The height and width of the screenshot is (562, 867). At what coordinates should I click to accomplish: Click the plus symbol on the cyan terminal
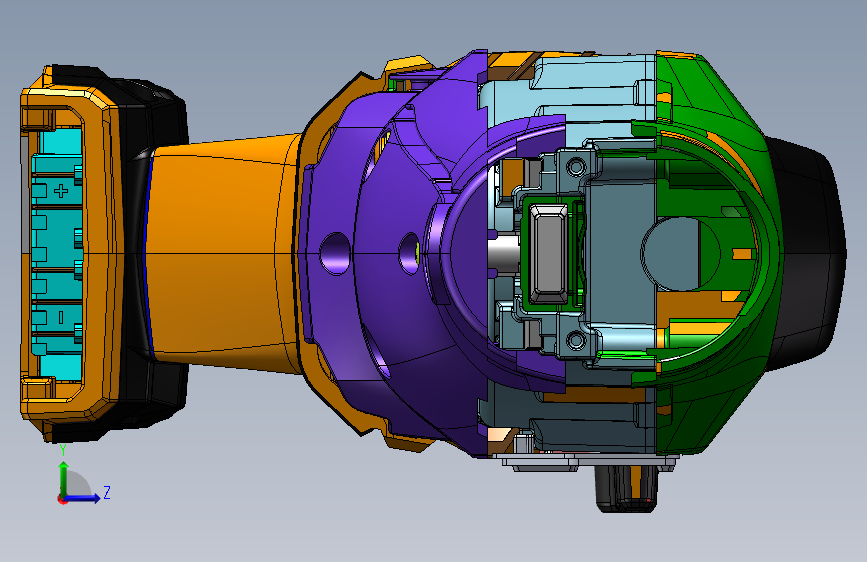pos(61,191)
